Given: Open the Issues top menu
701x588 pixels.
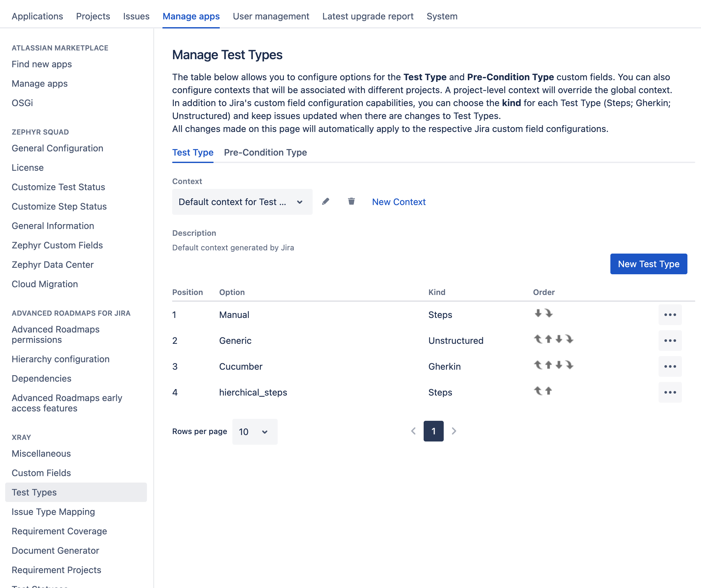Looking at the screenshot, I should click(x=136, y=16).
